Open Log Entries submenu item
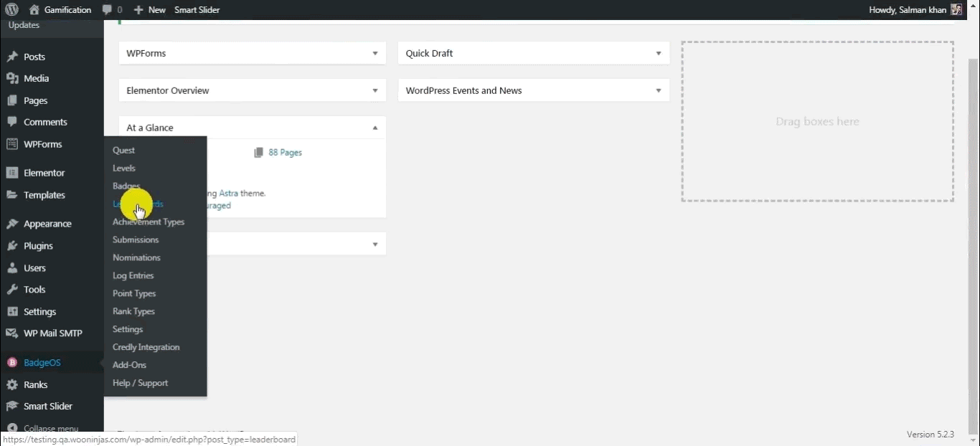The width and height of the screenshot is (980, 446). tap(133, 275)
